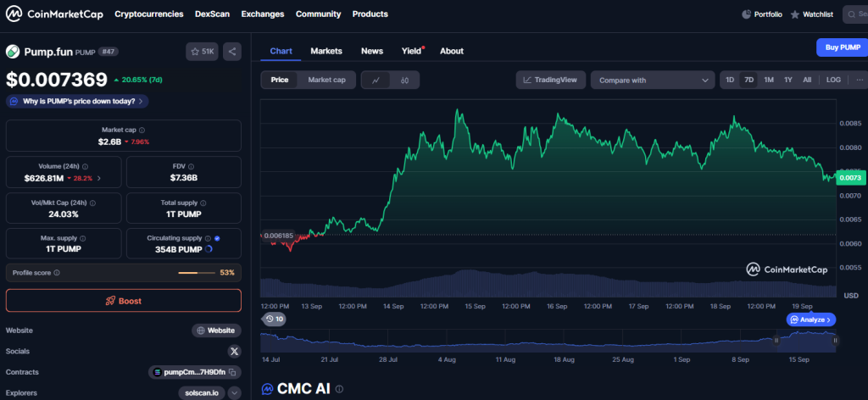
Task: Open Cryptocurrencies menu
Action: click(x=149, y=14)
